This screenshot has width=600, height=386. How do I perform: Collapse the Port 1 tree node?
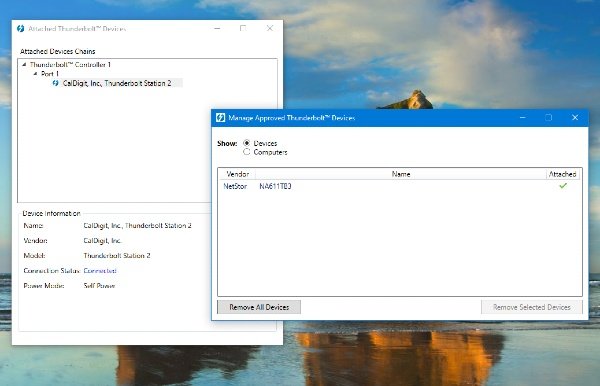(x=35, y=73)
